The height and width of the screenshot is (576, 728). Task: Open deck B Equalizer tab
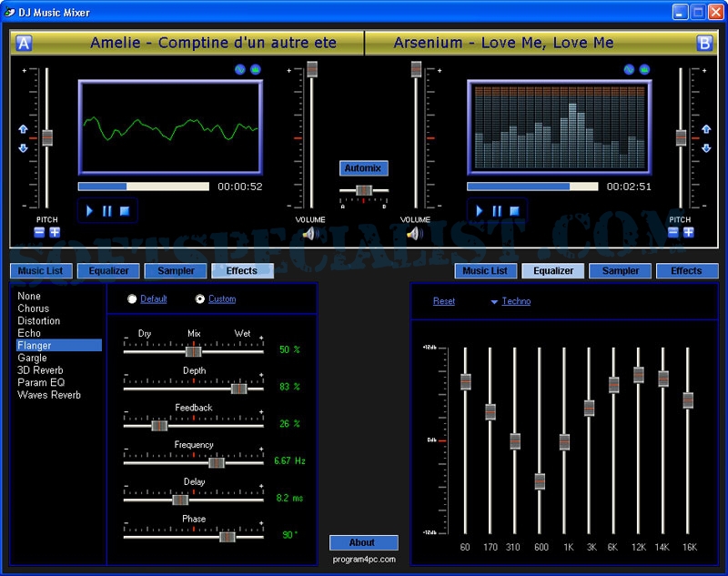click(553, 270)
